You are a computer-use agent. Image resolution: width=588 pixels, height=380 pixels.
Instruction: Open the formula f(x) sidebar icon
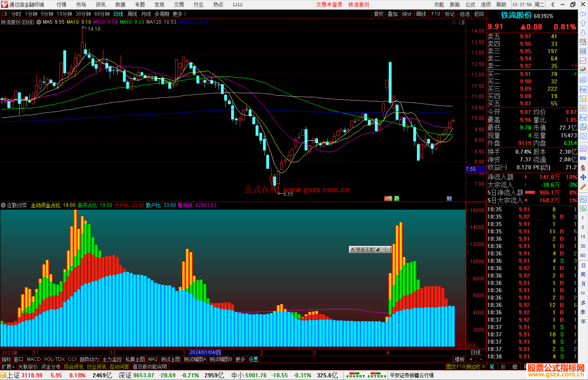pyautogui.click(x=583, y=127)
